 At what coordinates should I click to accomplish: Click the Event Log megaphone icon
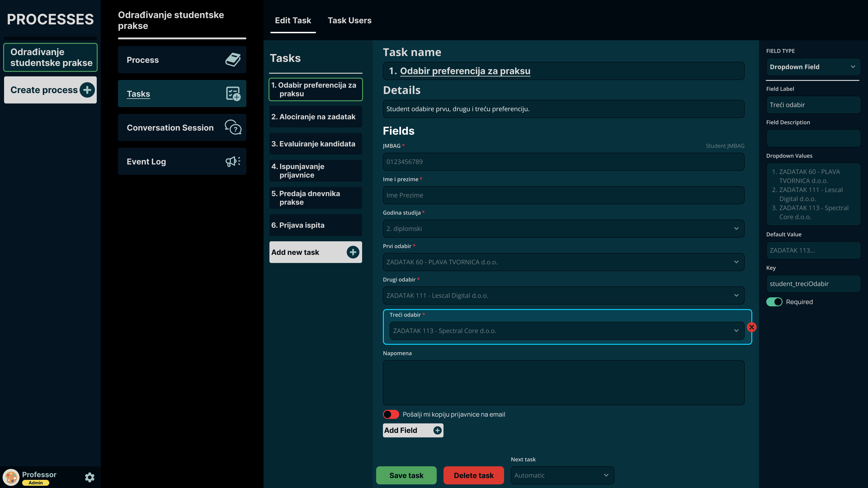point(233,161)
